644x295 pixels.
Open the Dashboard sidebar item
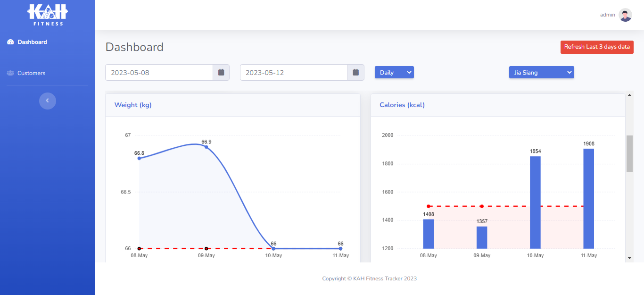click(32, 42)
